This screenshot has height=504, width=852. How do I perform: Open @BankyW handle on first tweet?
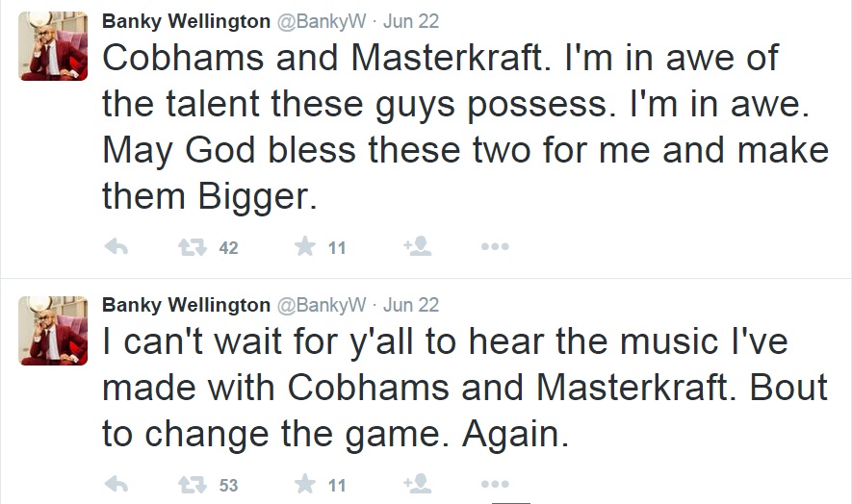pos(322,21)
